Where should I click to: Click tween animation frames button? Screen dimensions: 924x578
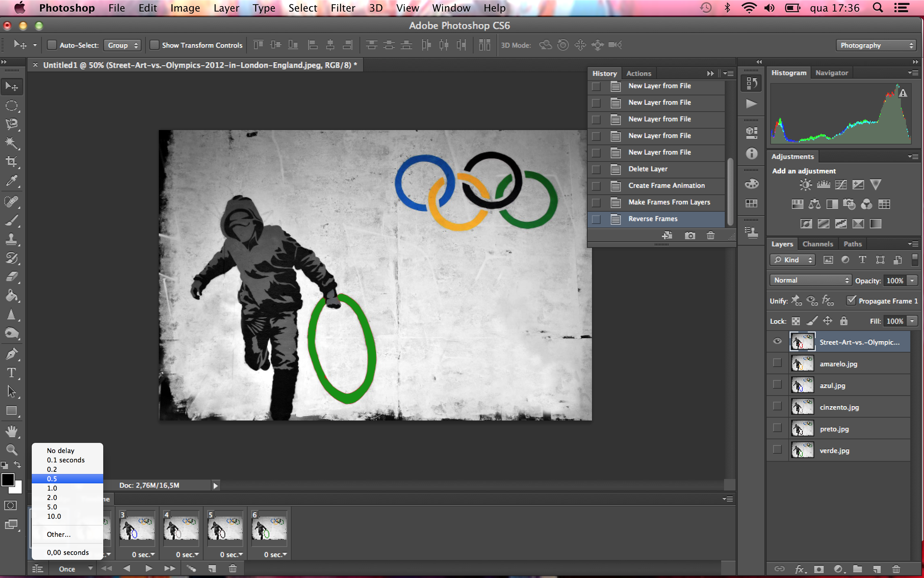[x=191, y=569]
